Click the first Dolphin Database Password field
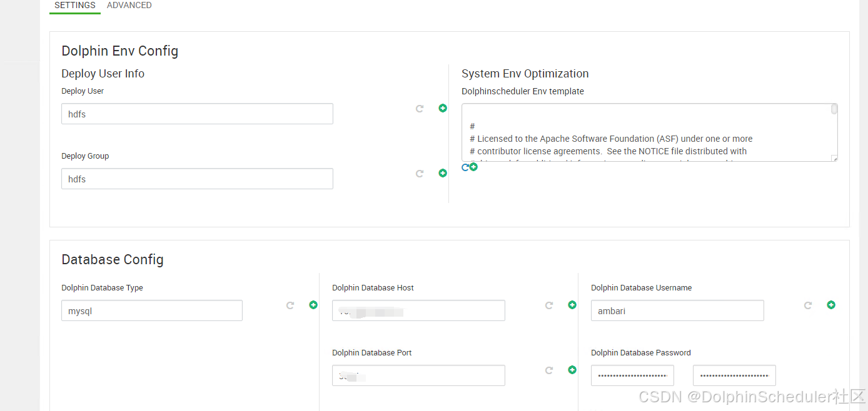868x411 pixels. point(632,375)
